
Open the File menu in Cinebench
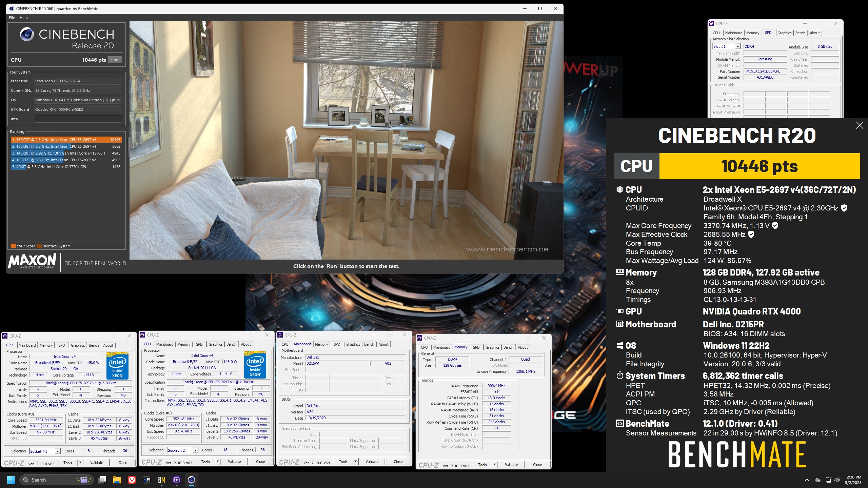(12, 18)
